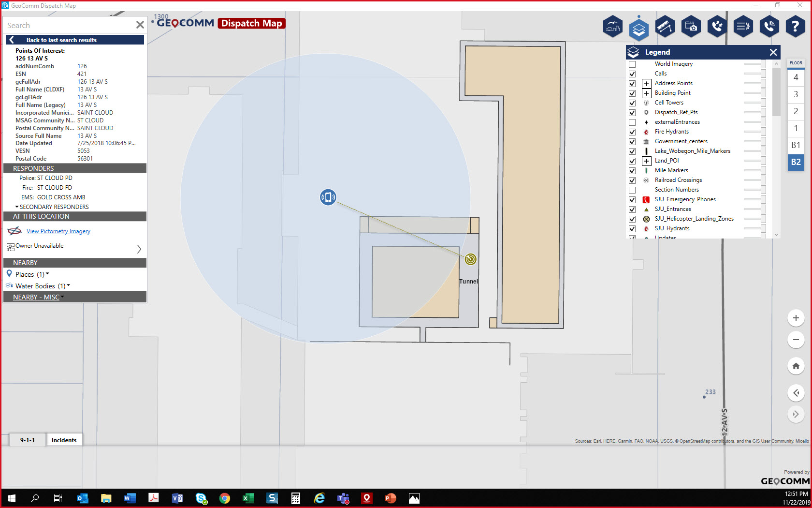Click the Pictometry plane icon
Image resolution: width=812 pixels, height=508 pixels.
pos(14,231)
